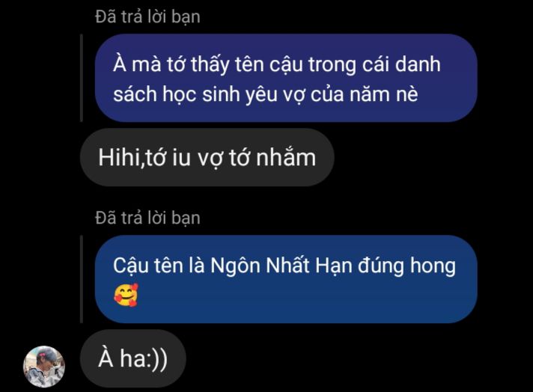The width and height of the screenshot is (533, 392).
Task: Open the sender's round profile avatar
Action: [44, 367]
